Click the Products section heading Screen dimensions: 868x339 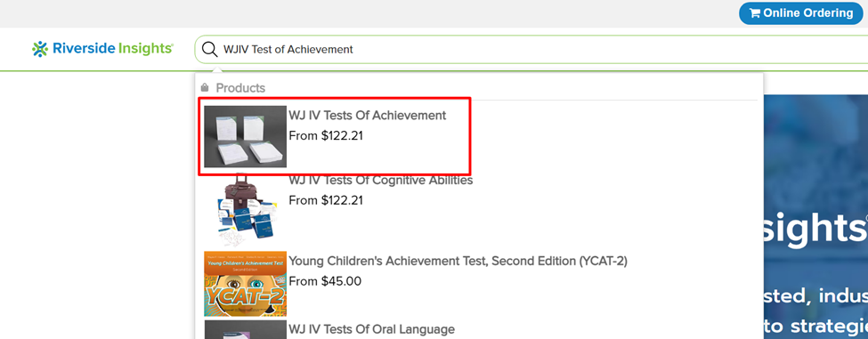(x=240, y=87)
